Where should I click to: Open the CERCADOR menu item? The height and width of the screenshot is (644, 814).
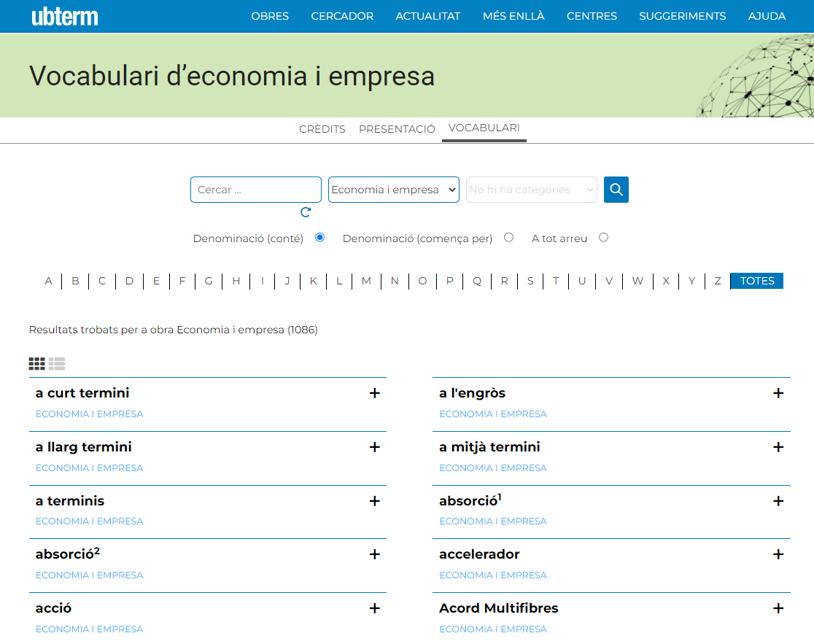(x=342, y=16)
